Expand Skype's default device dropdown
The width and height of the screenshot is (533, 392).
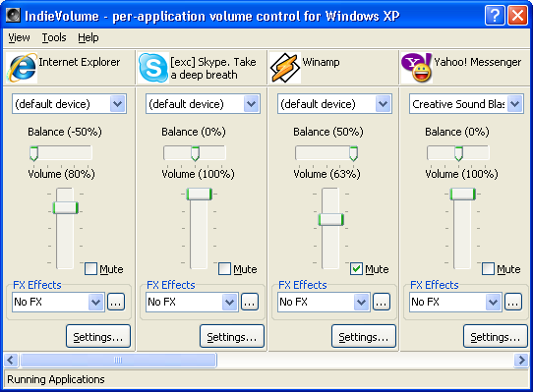[252, 103]
